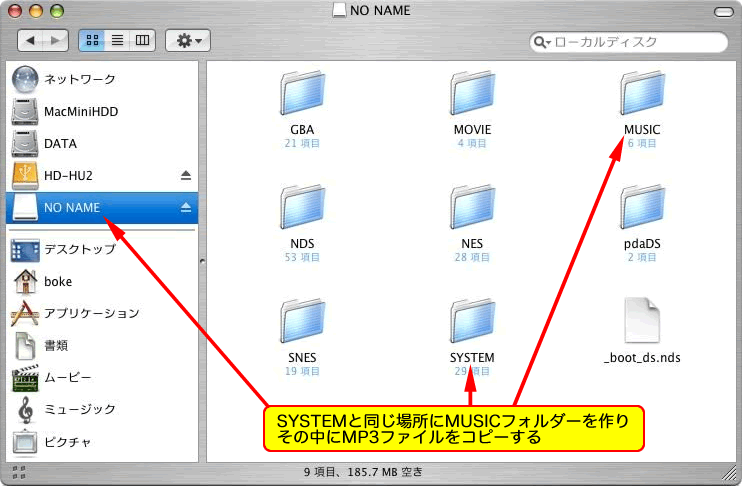Screen dimensions: 742x486
Task: Select the NO NAME volume icon in sidebar
Action: click(x=25, y=208)
